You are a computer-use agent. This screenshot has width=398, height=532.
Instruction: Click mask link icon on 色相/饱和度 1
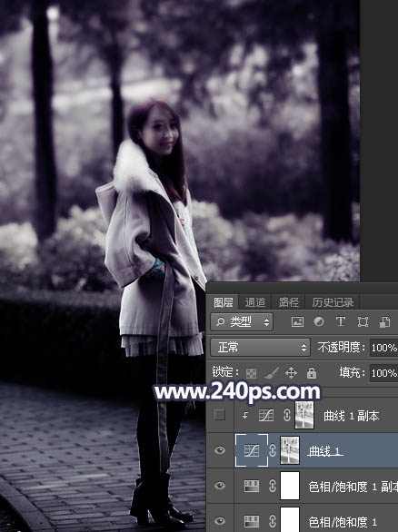click(273, 521)
